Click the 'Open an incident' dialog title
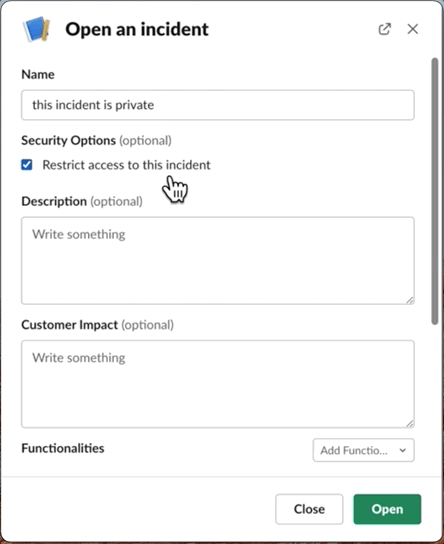This screenshot has height=544, width=444. (x=137, y=29)
